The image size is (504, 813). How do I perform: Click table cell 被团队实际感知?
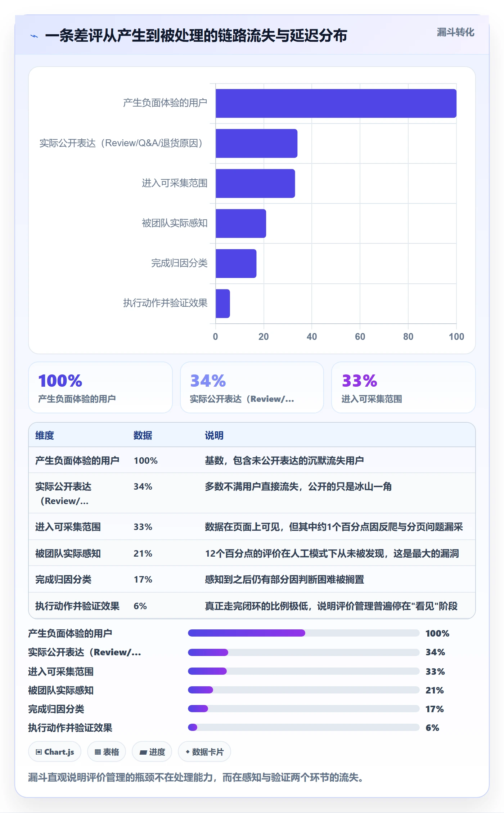tap(68, 553)
